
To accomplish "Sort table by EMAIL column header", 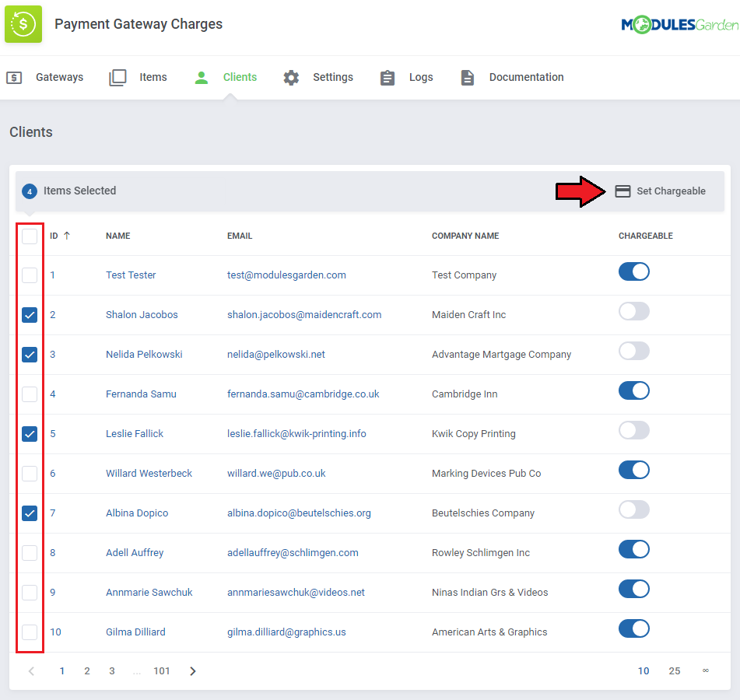I will click(x=240, y=236).
